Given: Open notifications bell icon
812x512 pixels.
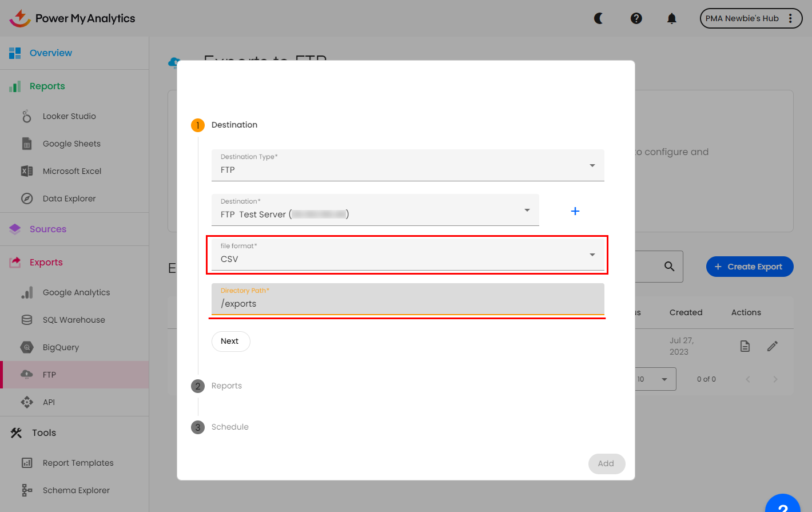Looking at the screenshot, I should point(672,18).
